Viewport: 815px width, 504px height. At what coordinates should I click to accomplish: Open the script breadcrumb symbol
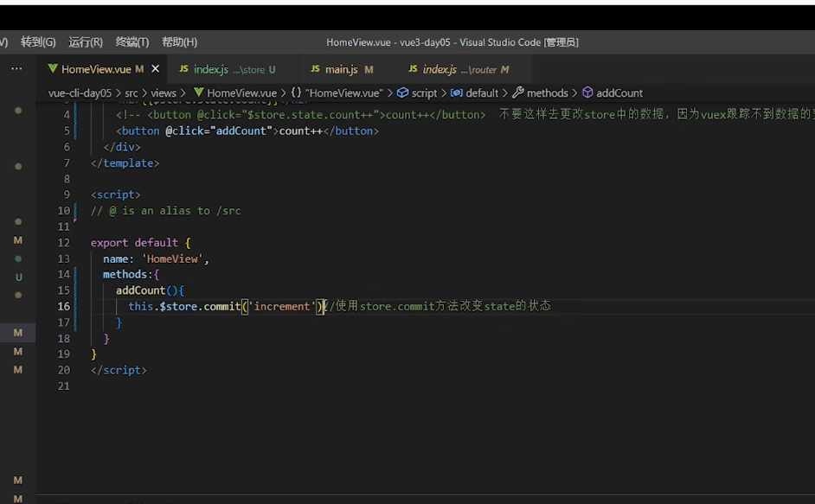pos(417,93)
